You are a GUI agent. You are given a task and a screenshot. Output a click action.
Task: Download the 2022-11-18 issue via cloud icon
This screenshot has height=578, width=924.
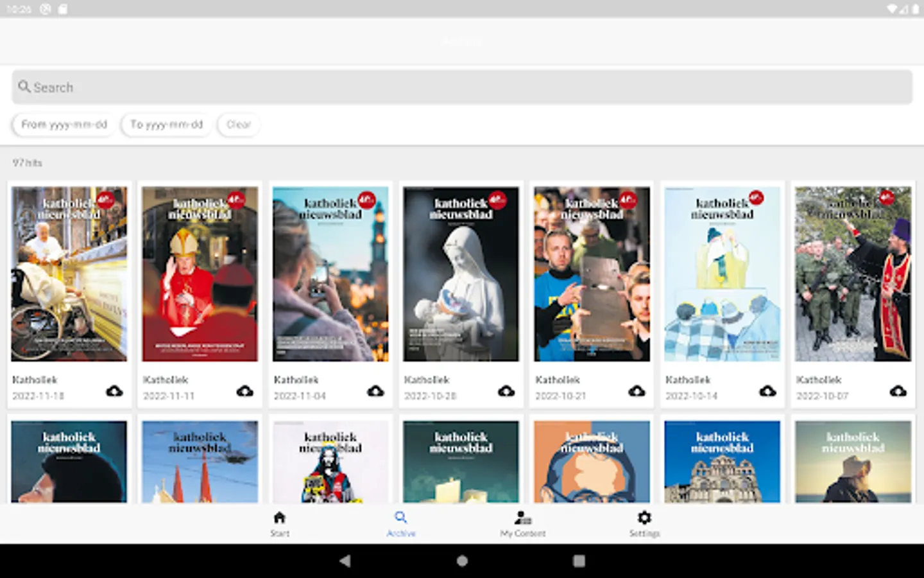pyautogui.click(x=114, y=390)
